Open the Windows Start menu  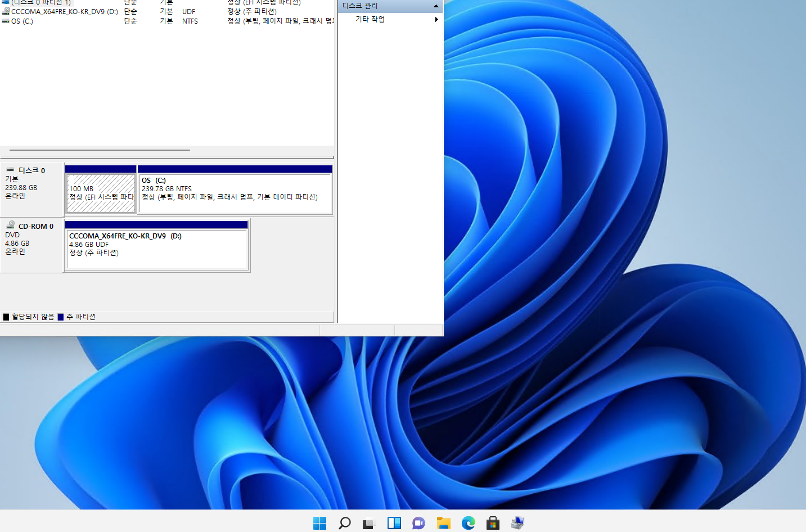(319, 523)
